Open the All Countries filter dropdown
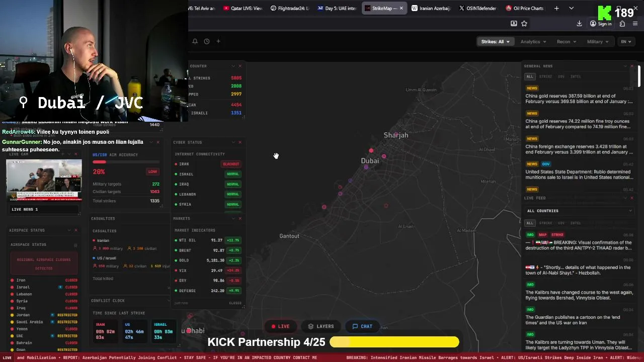This screenshot has width=644, height=362. [x=579, y=211]
